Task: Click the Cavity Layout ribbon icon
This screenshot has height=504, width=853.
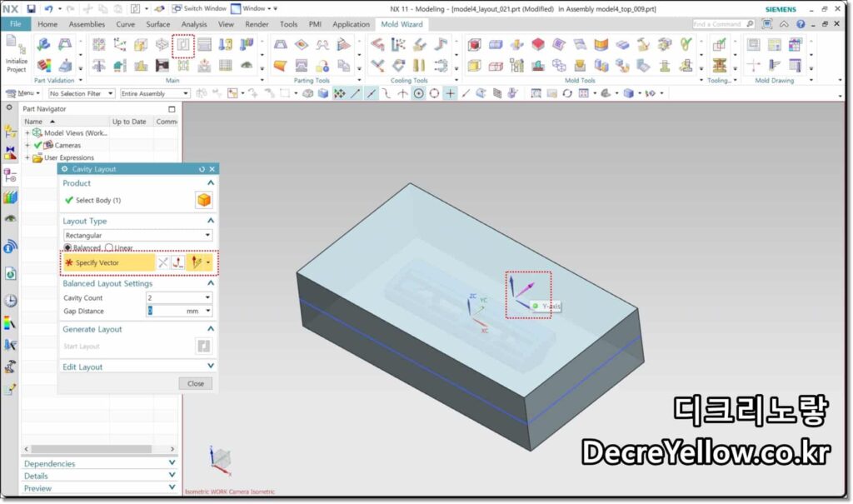Action: [183, 45]
